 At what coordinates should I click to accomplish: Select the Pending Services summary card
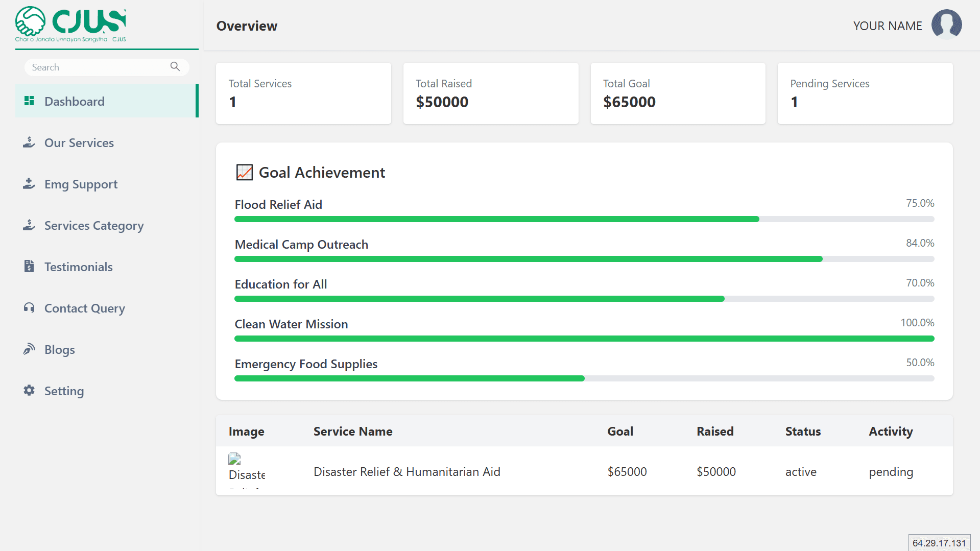pyautogui.click(x=865, y=93)
